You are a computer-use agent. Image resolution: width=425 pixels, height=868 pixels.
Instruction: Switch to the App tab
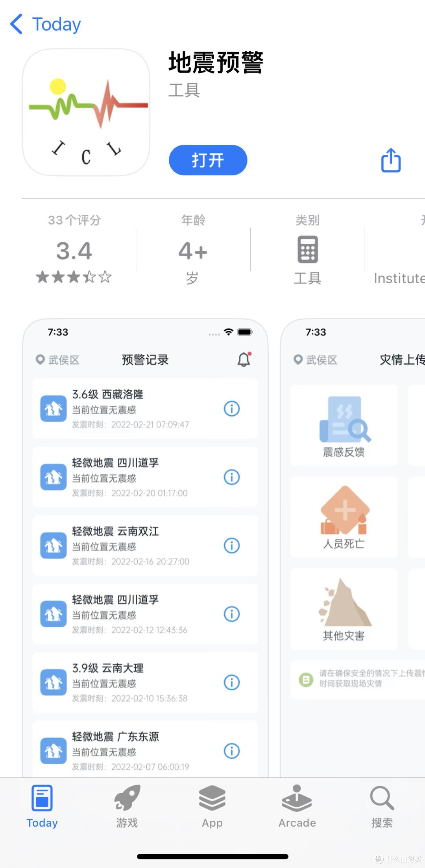[x=212, y=807]
